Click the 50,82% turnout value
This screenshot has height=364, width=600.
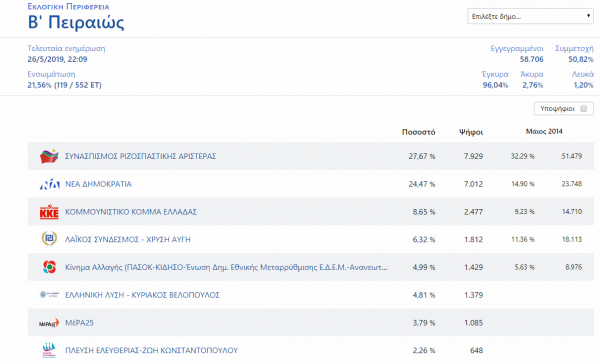point(581,59)
